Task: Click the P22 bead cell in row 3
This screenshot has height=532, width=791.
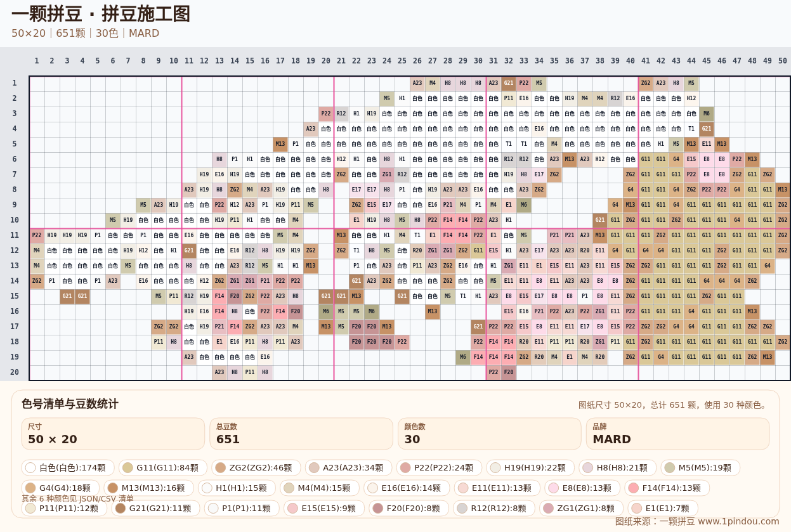Action: 326,114
